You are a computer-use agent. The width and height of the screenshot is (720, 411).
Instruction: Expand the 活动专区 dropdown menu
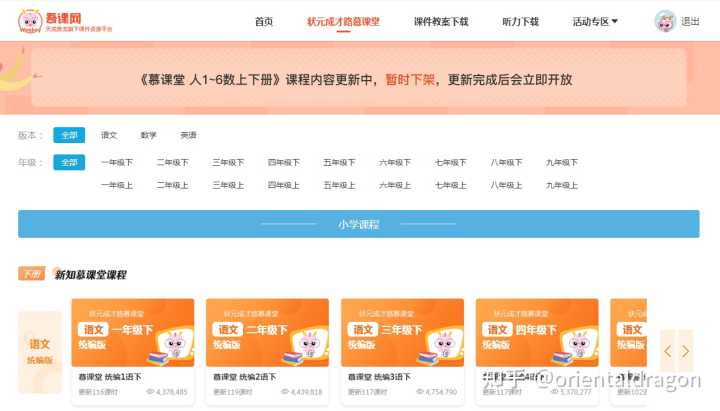[595, 22]
